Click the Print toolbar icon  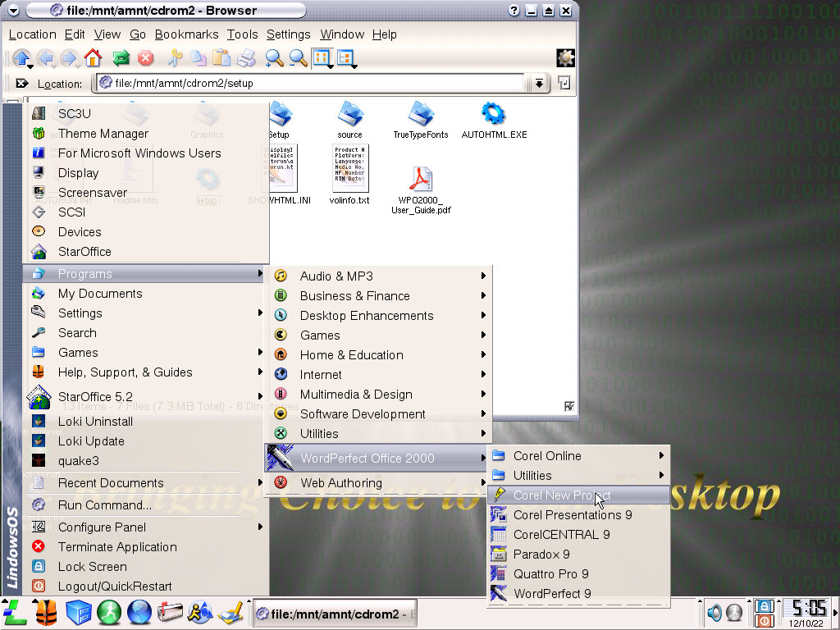(245, 58)
